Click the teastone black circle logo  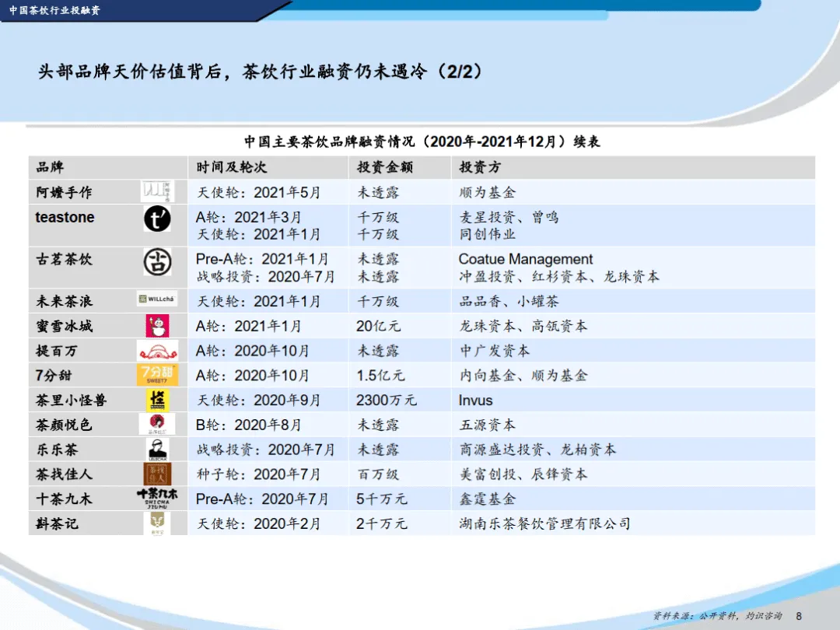coord(157,219)
